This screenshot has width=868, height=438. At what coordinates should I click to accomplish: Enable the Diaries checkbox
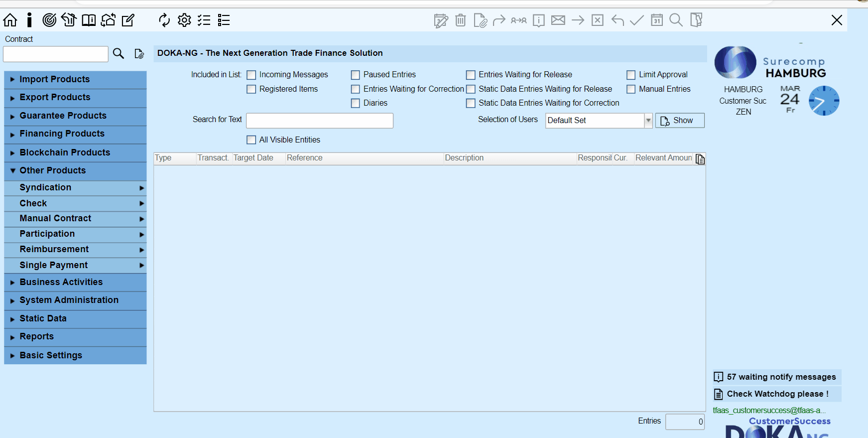tap(356, 103)
